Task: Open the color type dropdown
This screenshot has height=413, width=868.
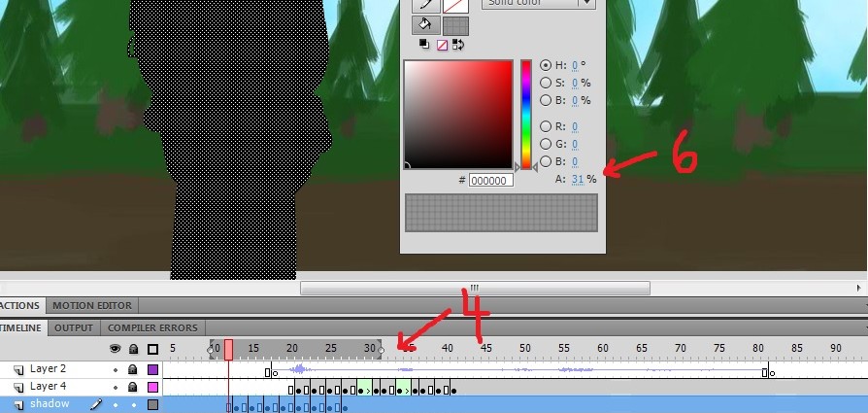Action: pyautogui.click(x=585, y=4)
